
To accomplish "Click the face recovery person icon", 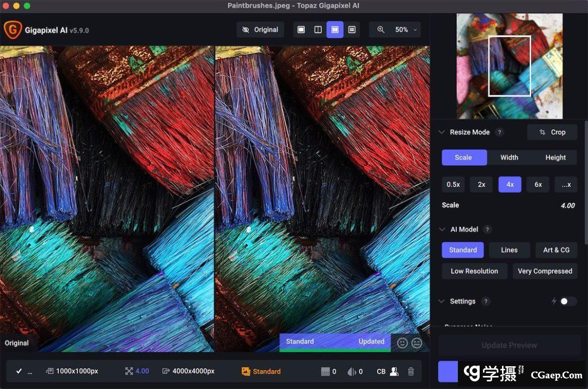I will (395, 372).
